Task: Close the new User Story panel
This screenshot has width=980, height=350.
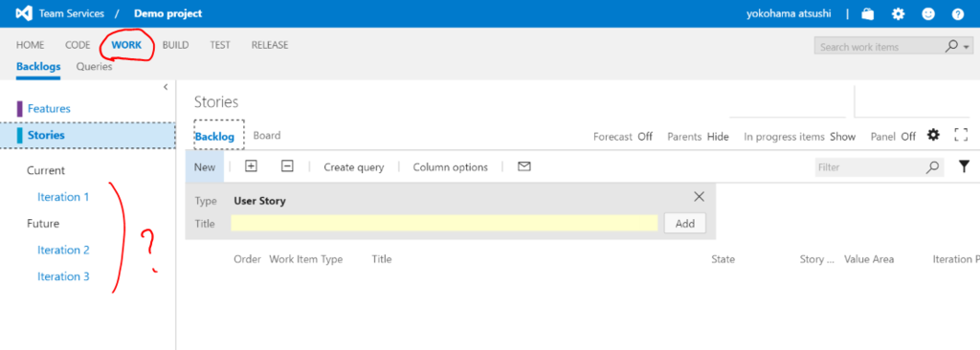Action: [x=699, y=197]
